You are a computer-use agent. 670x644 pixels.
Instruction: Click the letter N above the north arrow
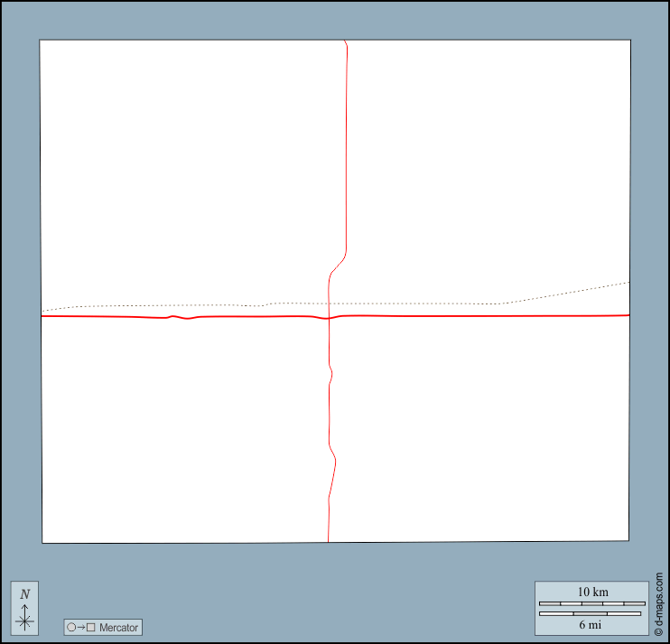pos(25,593)
